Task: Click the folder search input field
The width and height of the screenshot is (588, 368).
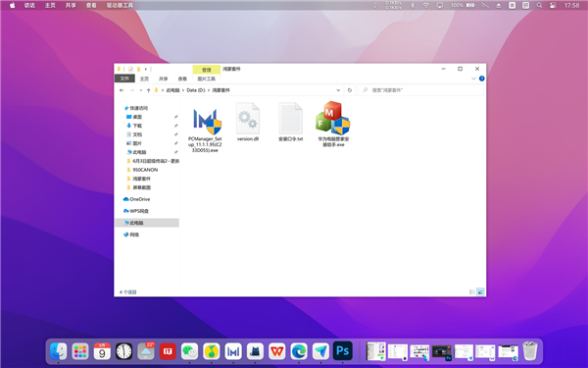Action: point(420,90)
